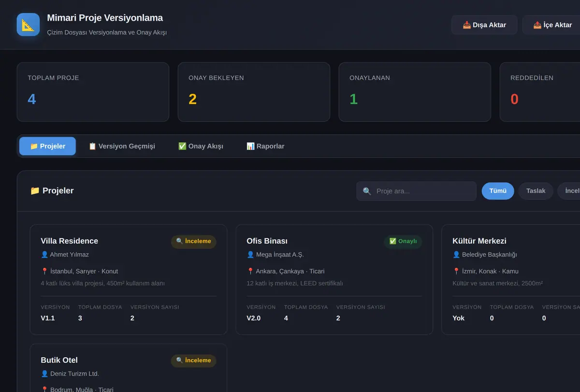Focus the Proje ara search field
Image resolution: width=580 pixels, height=392 pixels.
click(416, 191)
